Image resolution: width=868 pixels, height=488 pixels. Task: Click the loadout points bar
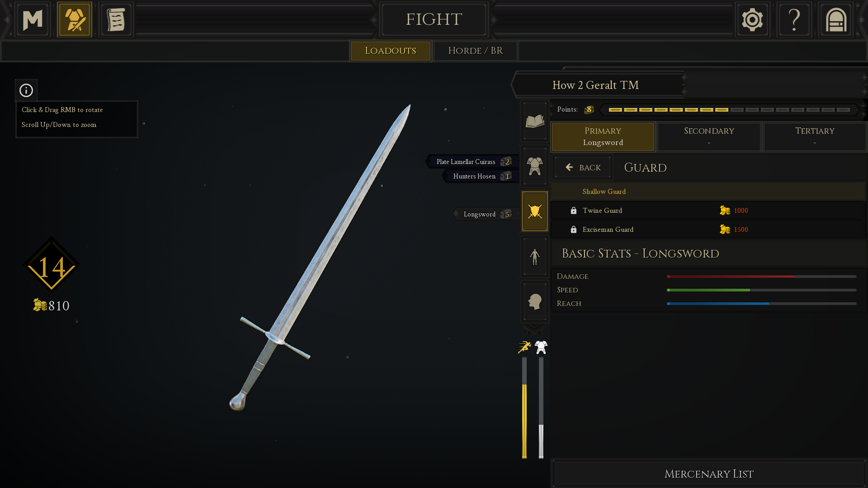(x=729, y=110)
